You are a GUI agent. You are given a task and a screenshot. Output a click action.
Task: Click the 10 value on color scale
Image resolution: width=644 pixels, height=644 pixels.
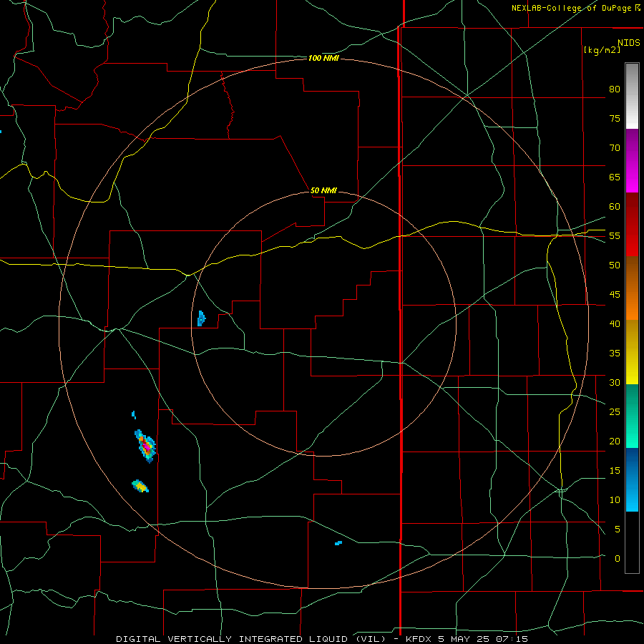pyautogui.click(x=615, y=500)
